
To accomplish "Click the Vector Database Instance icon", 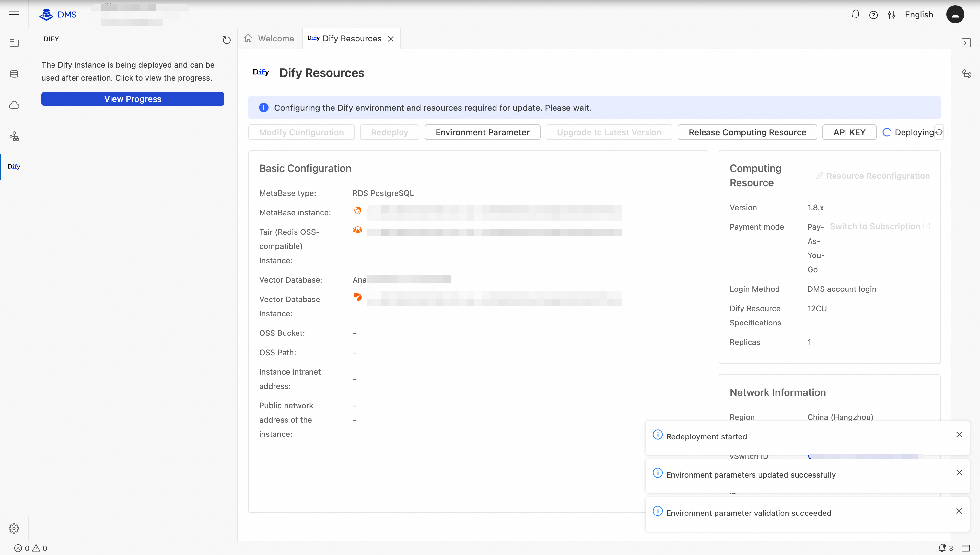I will (x=357, y=297).
